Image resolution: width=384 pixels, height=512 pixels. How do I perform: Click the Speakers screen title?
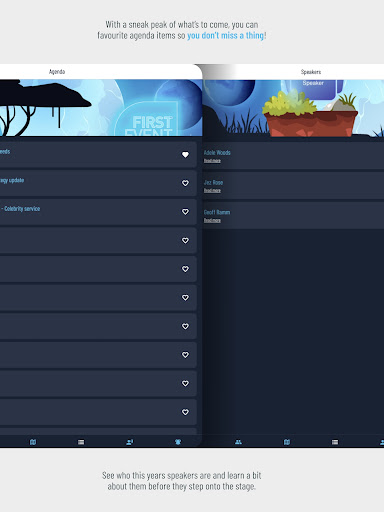[311, 72]
